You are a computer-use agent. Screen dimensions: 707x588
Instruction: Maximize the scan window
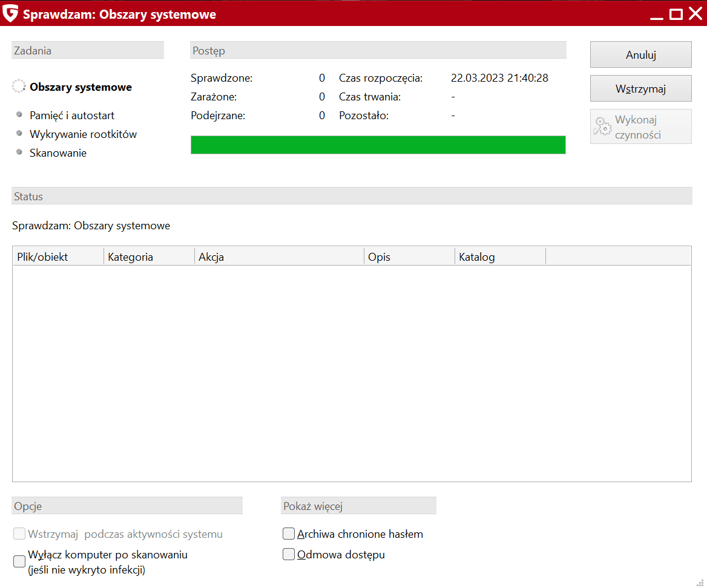pos(676,13)
